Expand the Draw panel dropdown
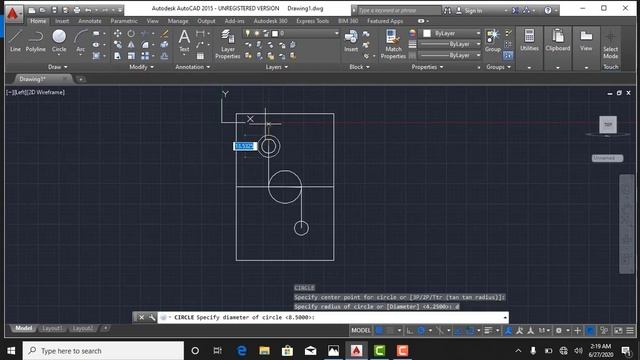 point(58,67)
